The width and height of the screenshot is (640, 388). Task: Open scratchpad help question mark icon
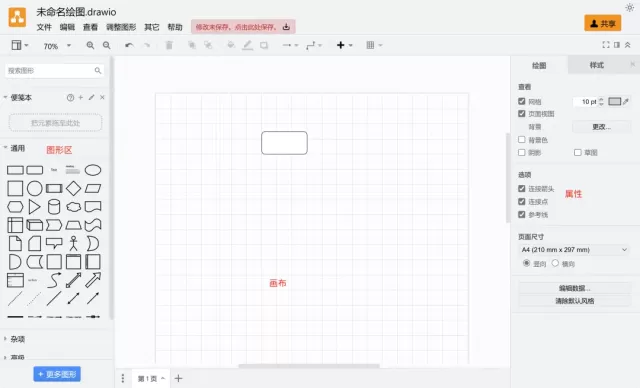70,98
